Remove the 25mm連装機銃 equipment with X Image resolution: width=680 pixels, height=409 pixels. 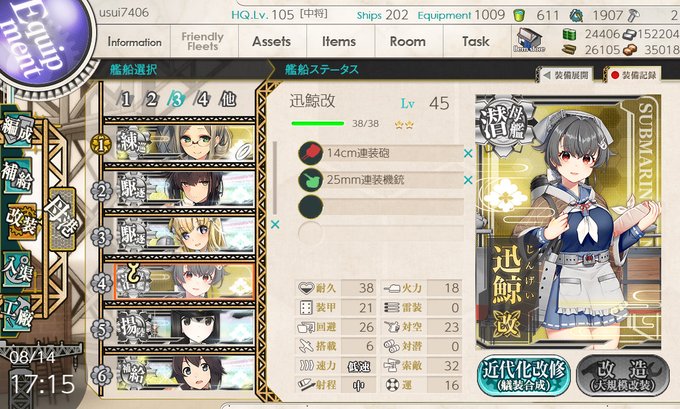click(x=468, y=180)
